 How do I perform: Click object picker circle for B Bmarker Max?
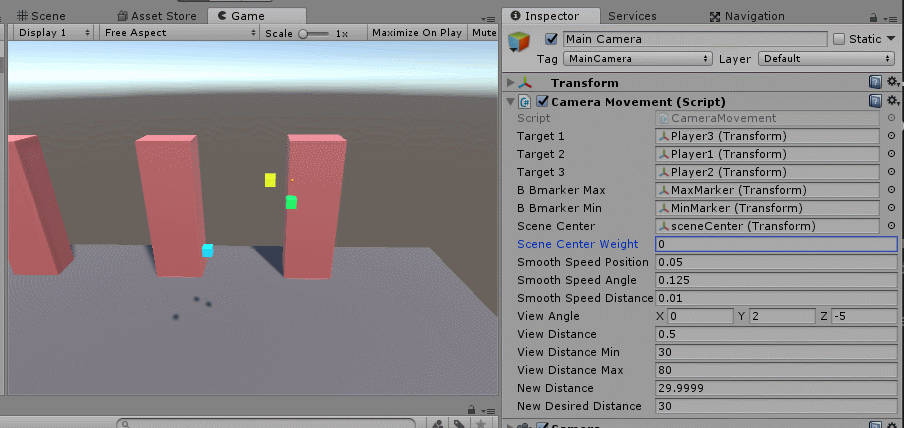(x=891, y=190)
